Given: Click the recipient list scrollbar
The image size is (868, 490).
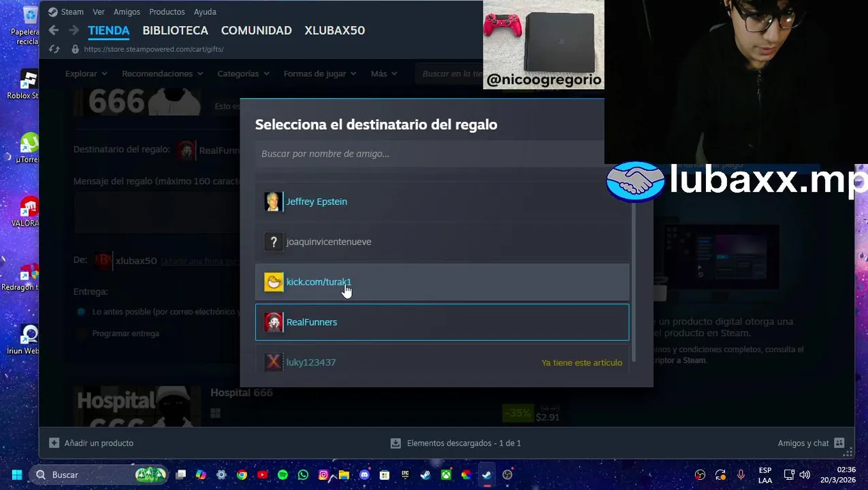Looking at the screenshot, I should point(634,282).
